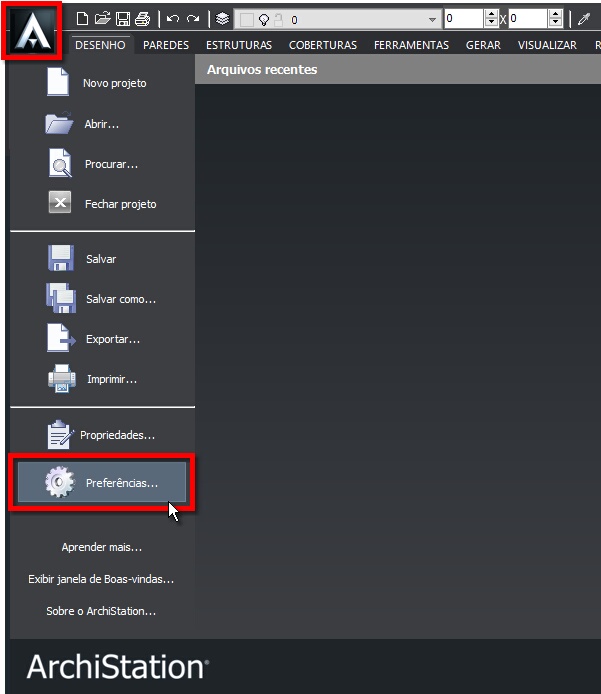Click the Salvar floppy disk icon
Screen dimensions: 601x694
coord(61,258)
